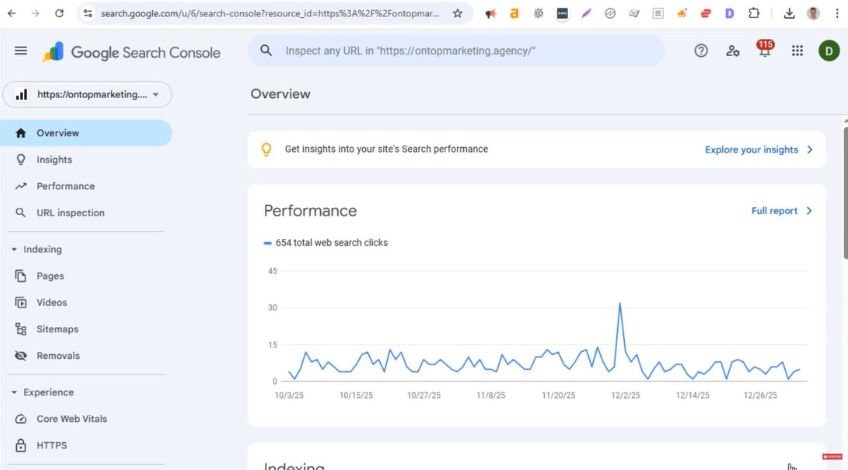Click the Inspect any URL search field
The width and height of the screenshot is (848, 470).
(x=460, y=51)
